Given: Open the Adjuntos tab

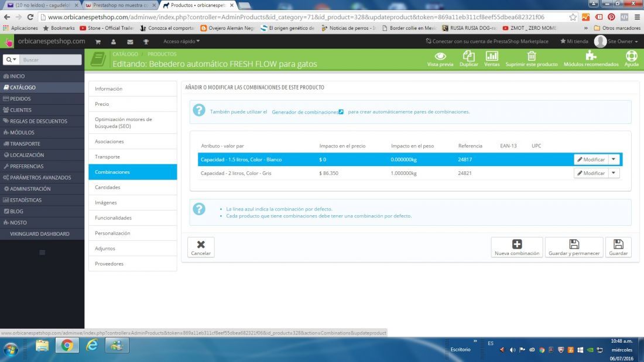Looking at the screenshot, I should [x=133, y=249].
